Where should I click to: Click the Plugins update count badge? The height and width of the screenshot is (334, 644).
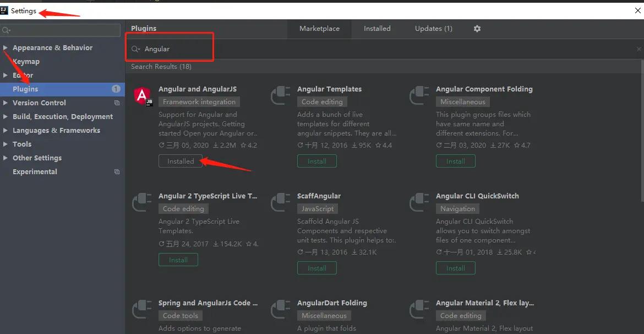[x=116, y=89]
